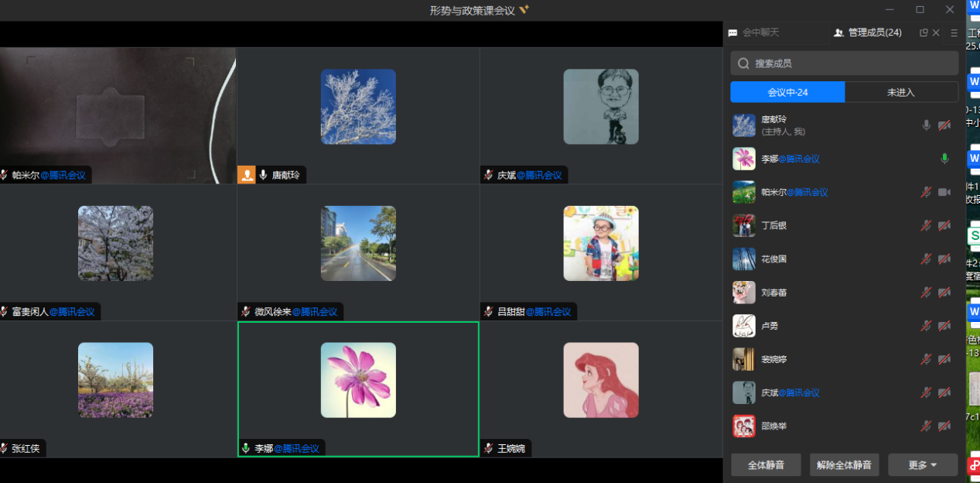Toggle 唐献玲's microphone in the member list
980x483 pixels.
(x=926, y=125)
